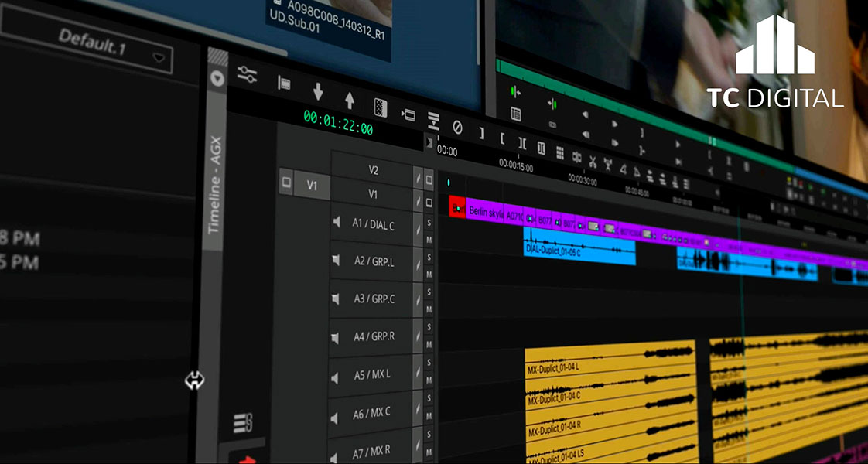Click the V2 track monitor icon

click(x=429, y=179)
